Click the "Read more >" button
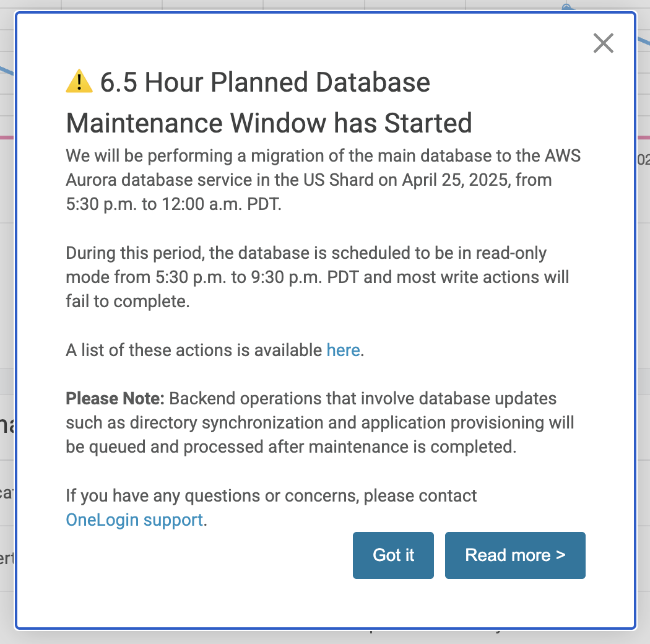 click(515, 555)
